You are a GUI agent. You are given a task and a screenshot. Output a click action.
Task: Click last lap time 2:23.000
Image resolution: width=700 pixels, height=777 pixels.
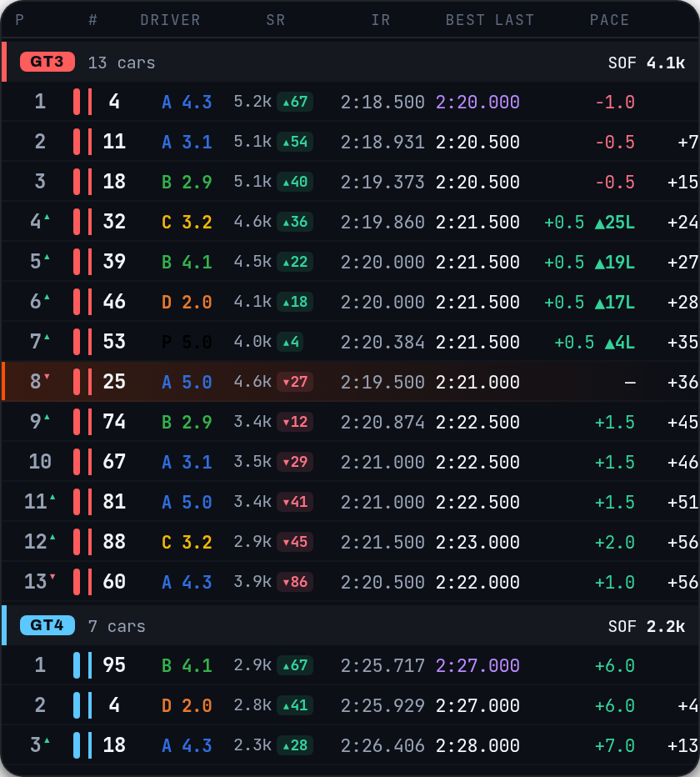coord(477,542)
